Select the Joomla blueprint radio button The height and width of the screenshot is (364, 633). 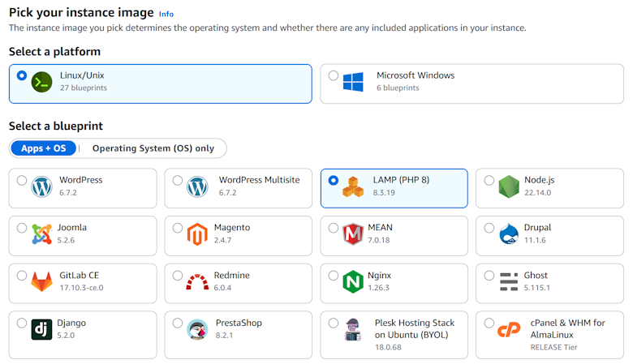point(22,228)
